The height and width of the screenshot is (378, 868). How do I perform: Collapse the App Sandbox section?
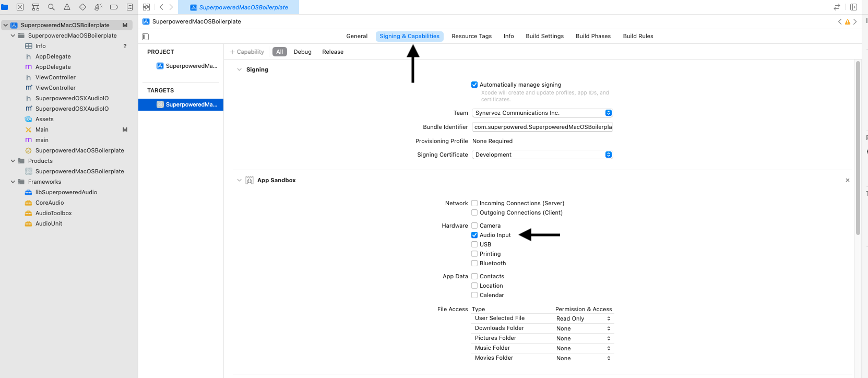[240, 180]
